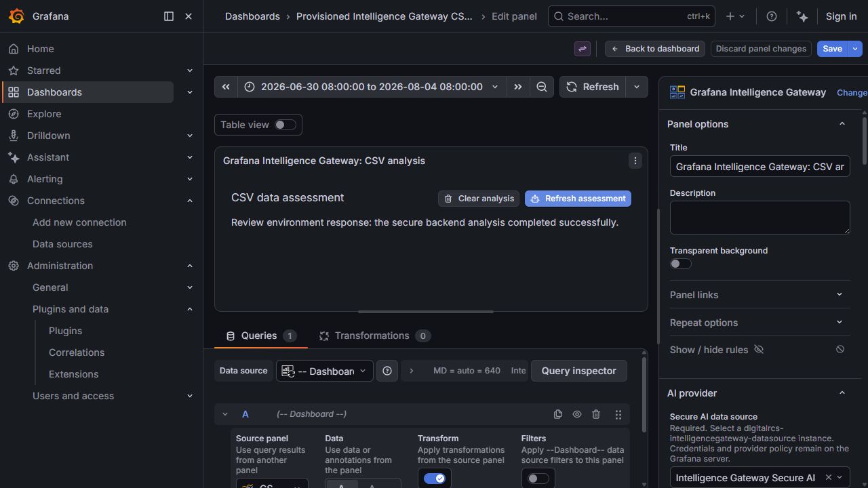Save the dashboard
The width and height of the screenshot is (868, 488).
(x=833, y=49)
